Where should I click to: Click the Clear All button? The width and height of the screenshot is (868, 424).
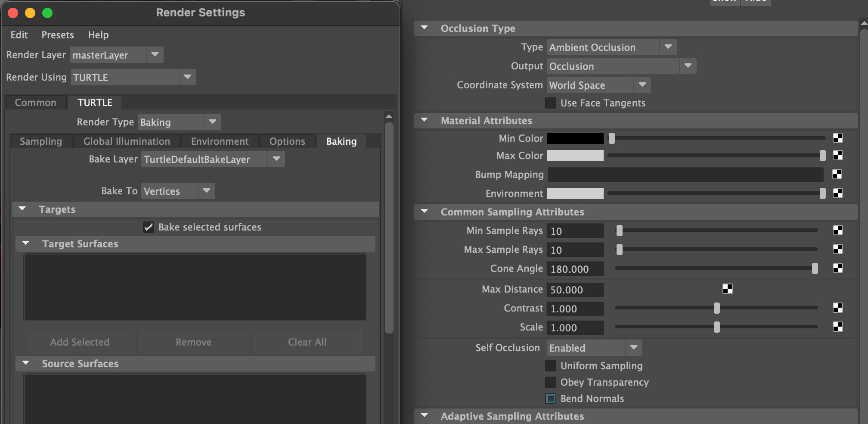[307, 342]
